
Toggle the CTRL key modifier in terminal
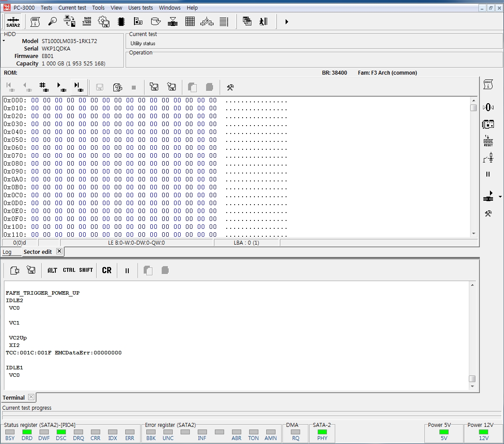(69, 271)
